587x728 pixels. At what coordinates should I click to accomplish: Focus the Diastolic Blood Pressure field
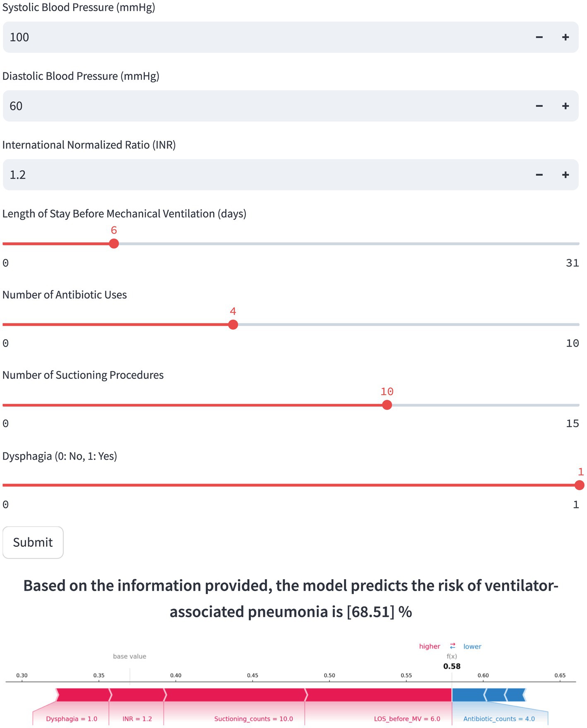click(x=265, y=106)
